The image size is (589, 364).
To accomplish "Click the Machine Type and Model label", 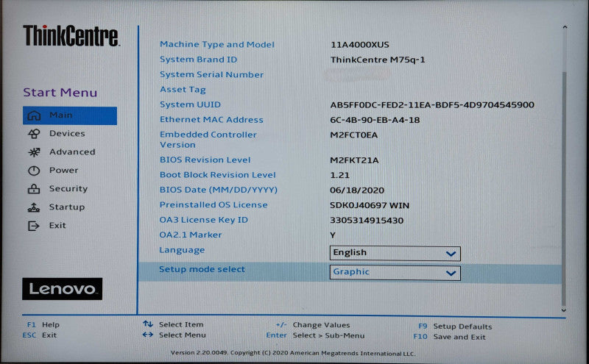I will tap(217, 44).
